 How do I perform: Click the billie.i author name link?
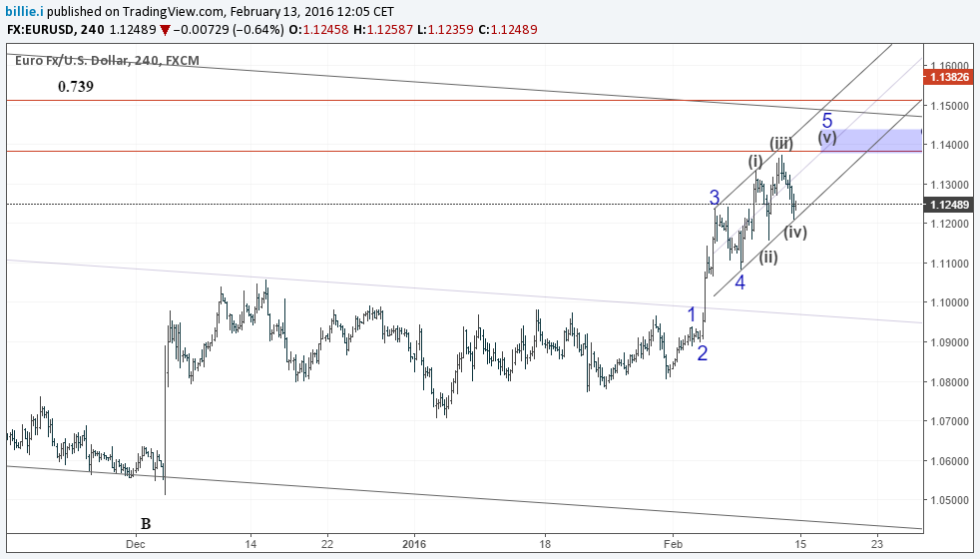tap(25, 11)
